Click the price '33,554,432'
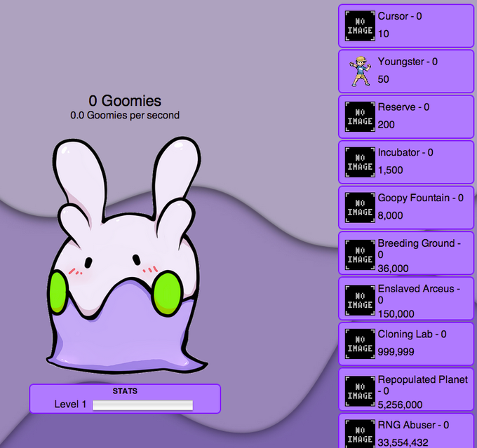 pos(403,442)
